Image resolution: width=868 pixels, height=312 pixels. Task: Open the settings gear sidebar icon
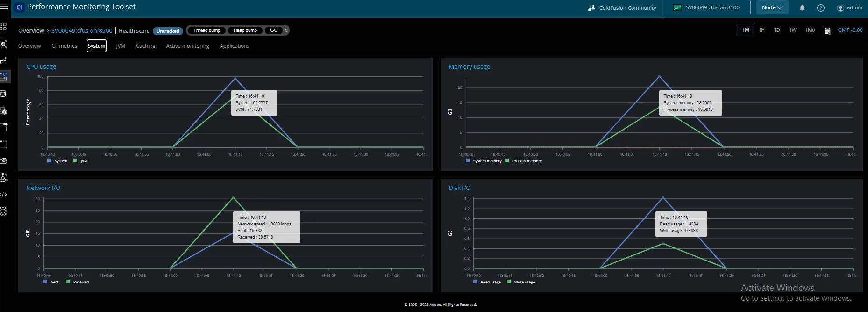[4, 211]
